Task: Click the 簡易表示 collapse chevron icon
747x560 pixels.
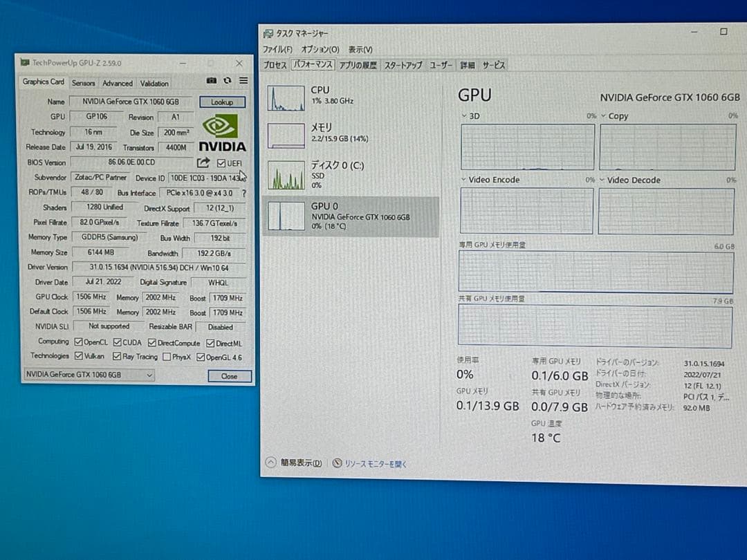Action: click(x=271, y=463)
